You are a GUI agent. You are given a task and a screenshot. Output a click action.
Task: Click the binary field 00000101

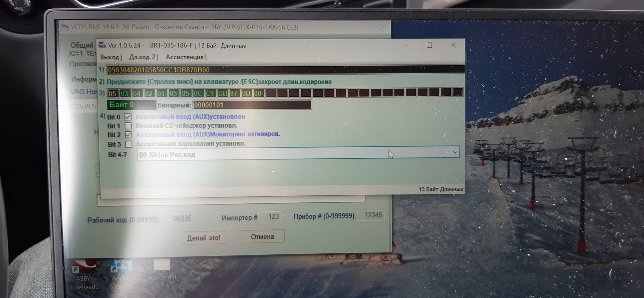[x=252, y=105]
